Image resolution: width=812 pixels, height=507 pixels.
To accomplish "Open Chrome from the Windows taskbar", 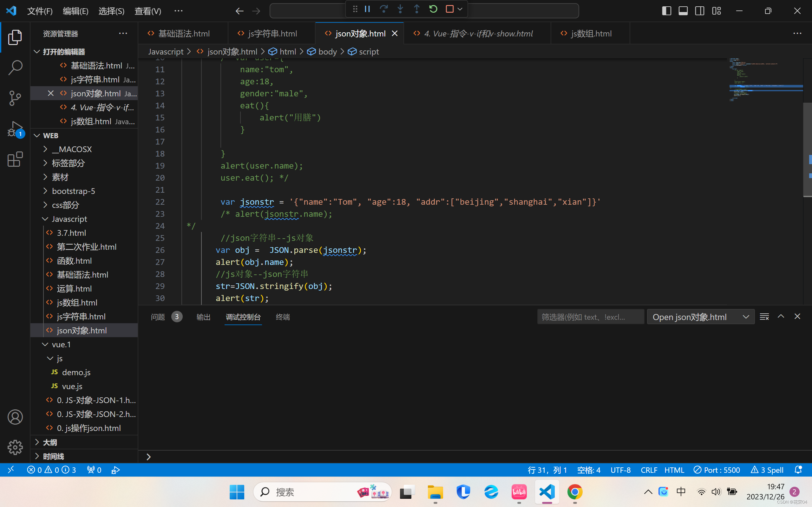I will click(x=575, y=492).
